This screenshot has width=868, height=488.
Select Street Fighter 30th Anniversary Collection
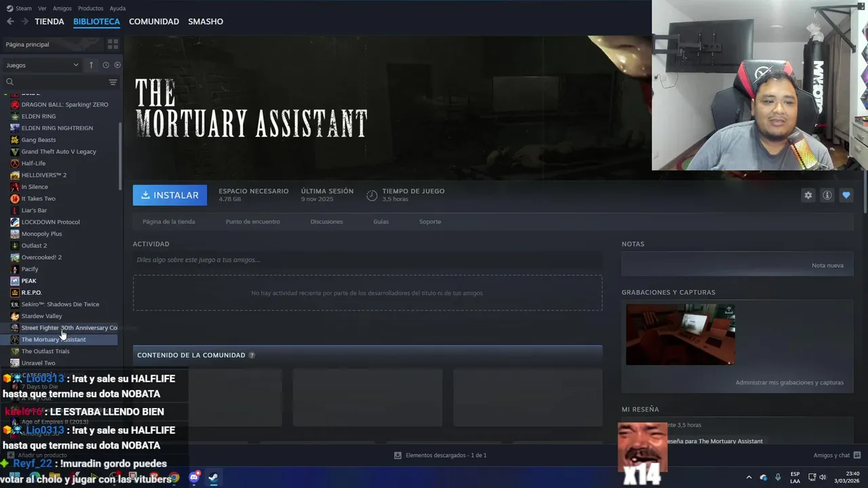(x=64, y=328)
